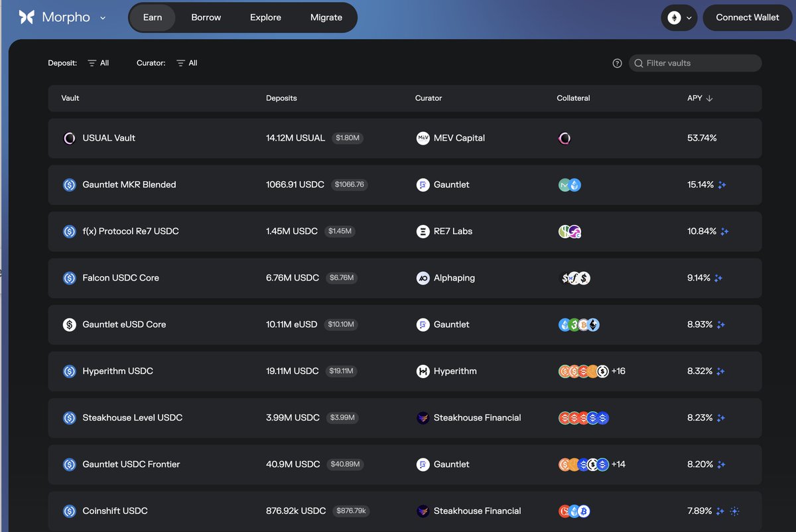The image size is (796, 532).
Task: Click USDC icon beside Gauntlet MKR Blended
Action: click(x=69, y=185)
